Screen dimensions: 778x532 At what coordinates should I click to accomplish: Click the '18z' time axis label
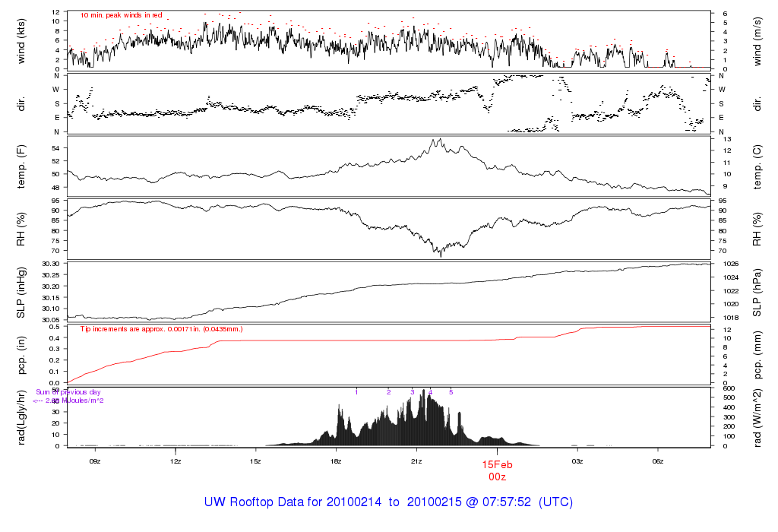[336, 461]
